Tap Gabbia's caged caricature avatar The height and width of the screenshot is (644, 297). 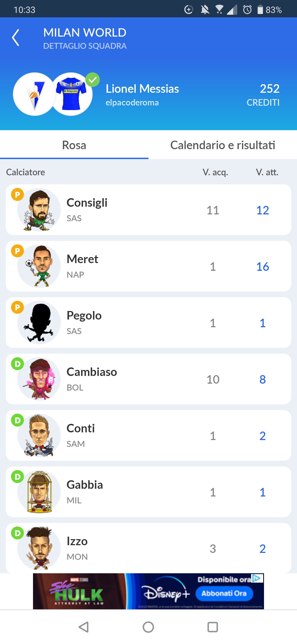(x=39, y=492)
